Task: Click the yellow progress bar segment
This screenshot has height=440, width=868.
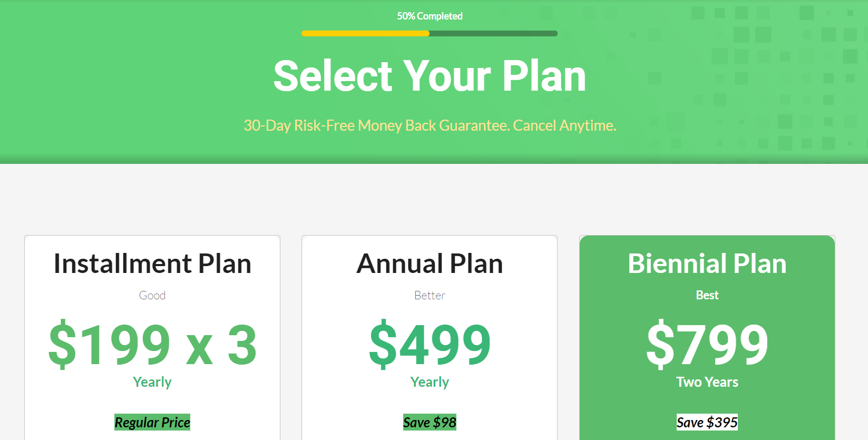Action: pos(365,33)
